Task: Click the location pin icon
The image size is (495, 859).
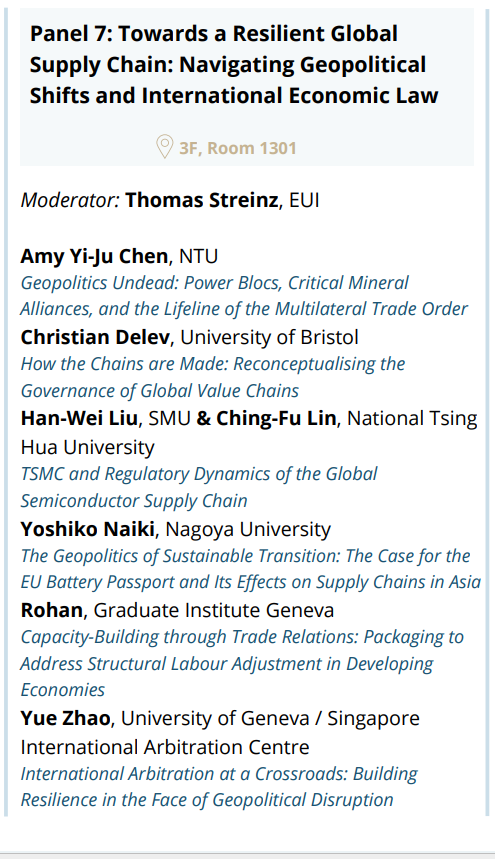Action: [x=164, y=147]
